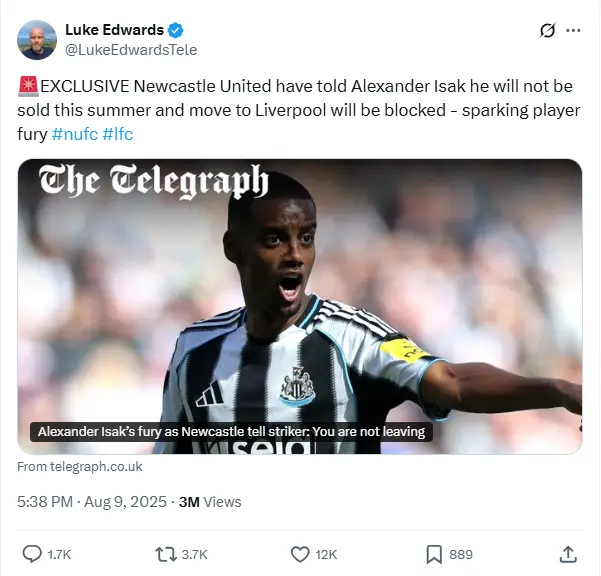Open the #nufc hashtag
The image size is (601, 576).
tap(75, 134)
